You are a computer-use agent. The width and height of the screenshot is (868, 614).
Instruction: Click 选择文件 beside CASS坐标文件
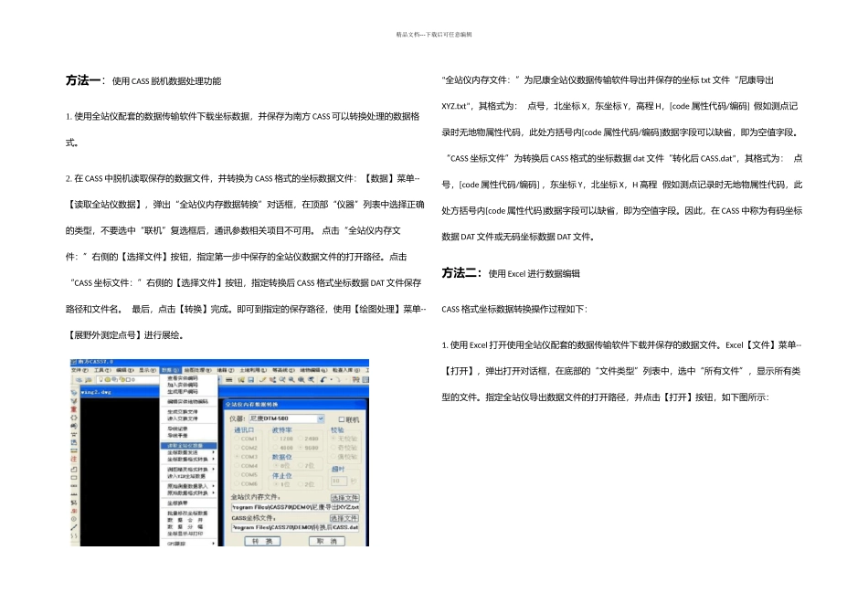coord(344,518)
